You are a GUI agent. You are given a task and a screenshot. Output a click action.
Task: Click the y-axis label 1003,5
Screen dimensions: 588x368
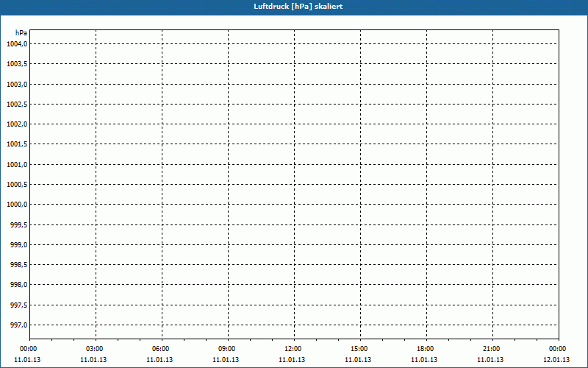[17, 64]
